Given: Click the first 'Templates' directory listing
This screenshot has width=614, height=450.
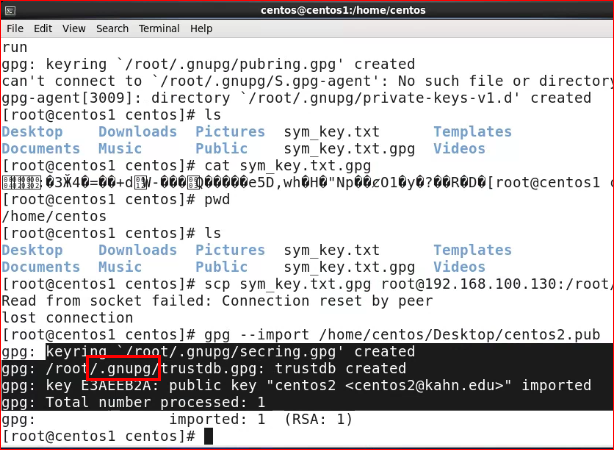Looking at the screenshot, I should (x=473, y=132).
